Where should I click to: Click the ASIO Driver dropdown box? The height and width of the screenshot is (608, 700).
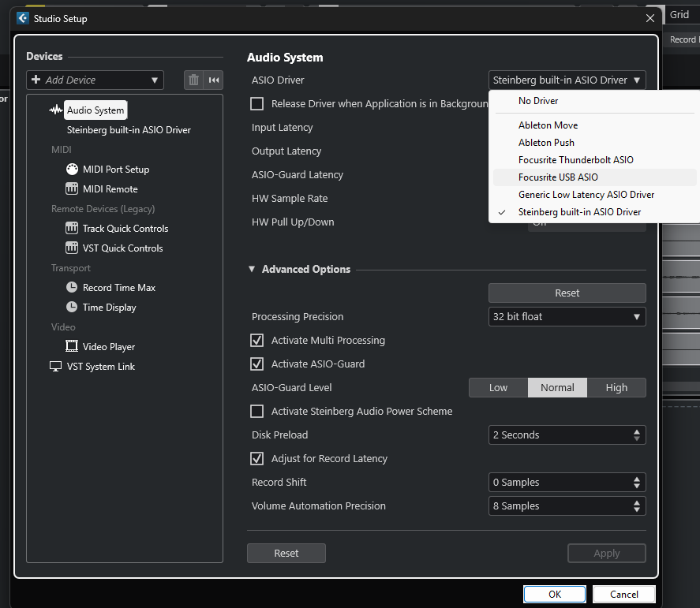coord(567,80)
